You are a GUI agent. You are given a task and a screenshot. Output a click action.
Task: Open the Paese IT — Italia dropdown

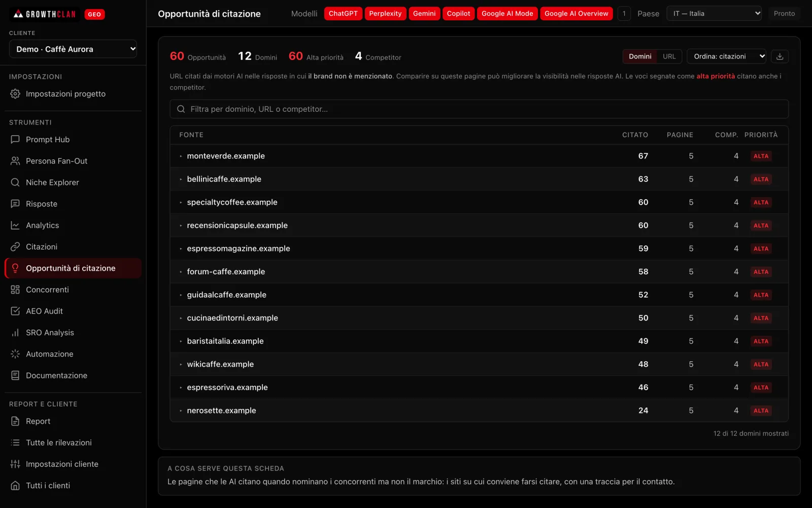[x=714, y=14]
